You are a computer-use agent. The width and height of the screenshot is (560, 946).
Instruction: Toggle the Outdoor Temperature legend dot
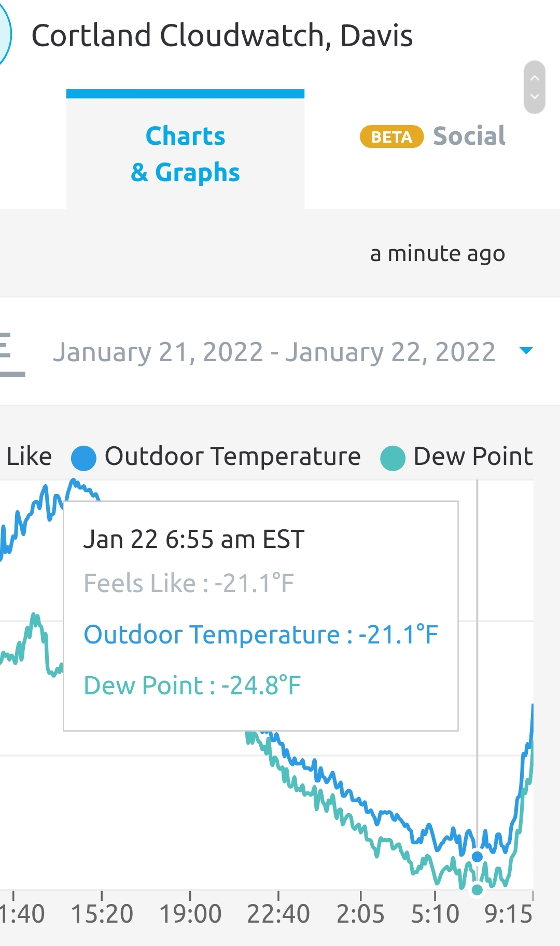pos(83,458)
